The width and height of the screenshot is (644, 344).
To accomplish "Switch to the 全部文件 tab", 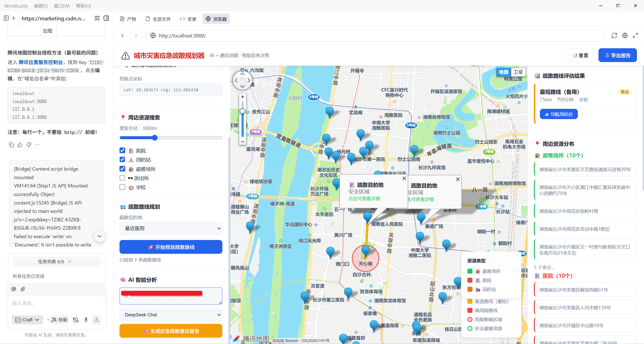I will [x=158, y=19].
